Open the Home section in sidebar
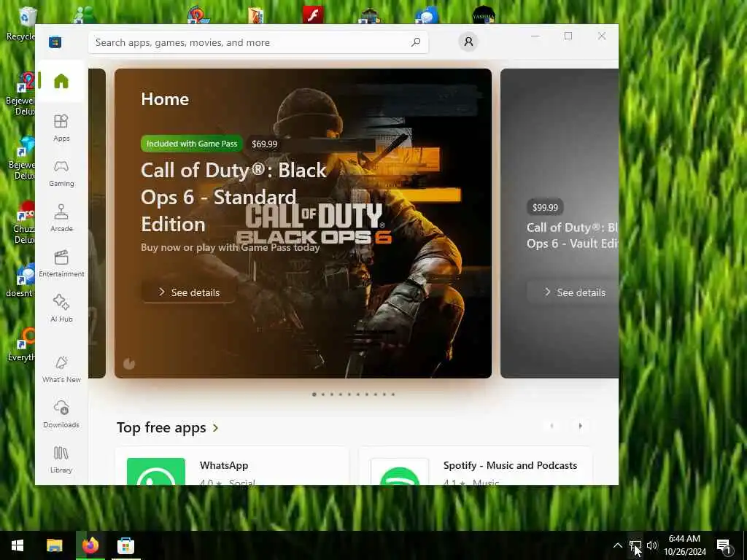747x560 pixels. click(x=61, y=81)
